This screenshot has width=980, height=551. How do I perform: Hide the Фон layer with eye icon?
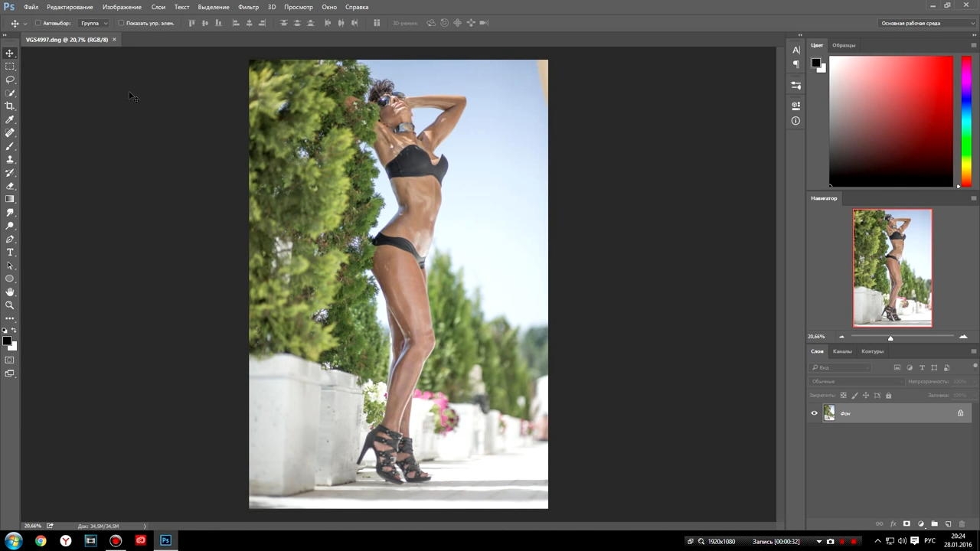[x=815, y=413]
